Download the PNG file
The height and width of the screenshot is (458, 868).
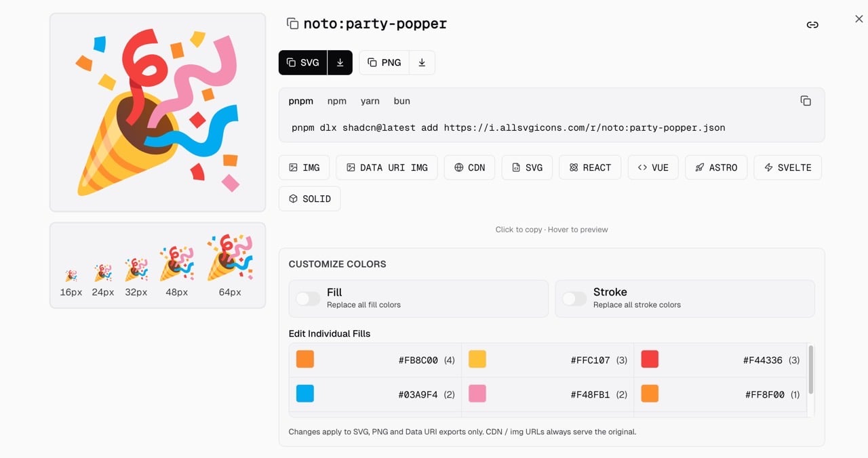pos(422,62)
